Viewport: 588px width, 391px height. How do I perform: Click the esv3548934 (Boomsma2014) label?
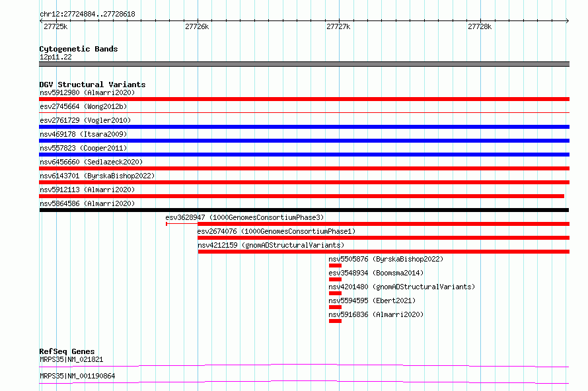tap(376, 273)
